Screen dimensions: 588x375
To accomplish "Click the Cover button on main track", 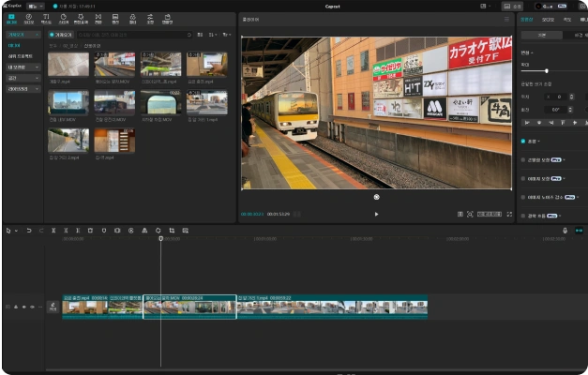I will (x=53, y=307).
